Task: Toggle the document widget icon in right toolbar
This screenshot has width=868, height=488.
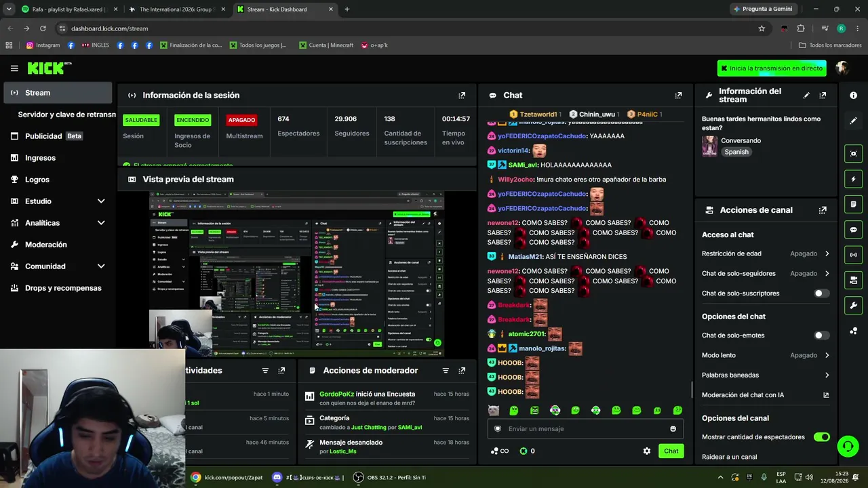Action: coord(853,204)
